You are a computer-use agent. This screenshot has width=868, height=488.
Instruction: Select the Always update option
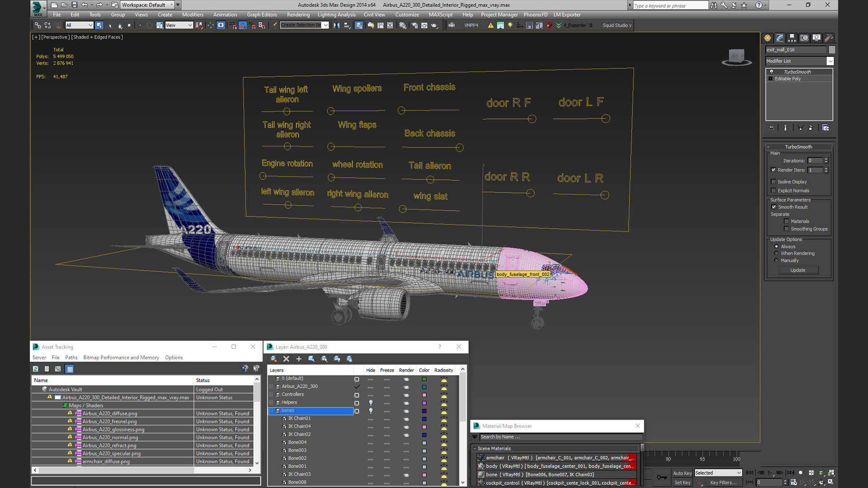point(776,247)
